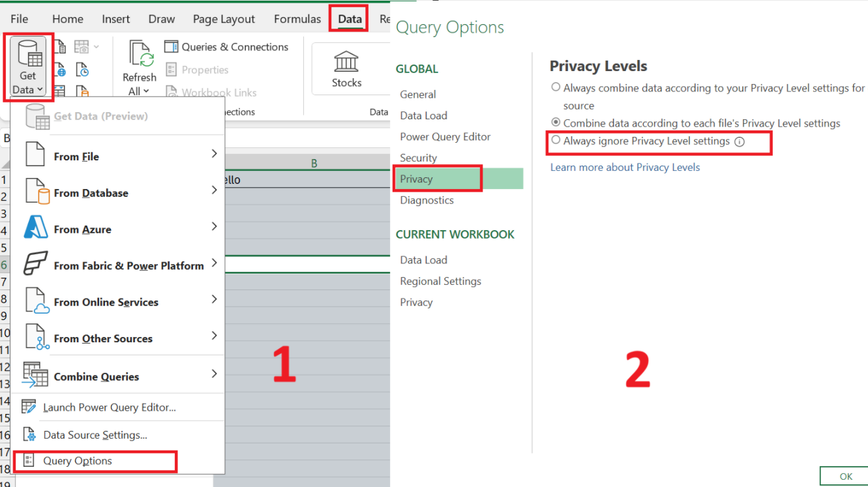Click the worksheet cell containing "ello"
868x487 pixels.
307,179
